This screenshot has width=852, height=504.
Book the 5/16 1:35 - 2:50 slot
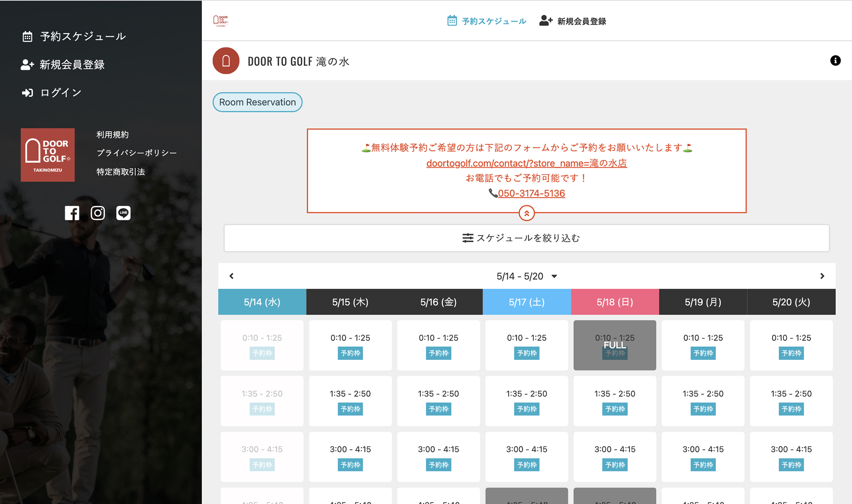point(438,401)
